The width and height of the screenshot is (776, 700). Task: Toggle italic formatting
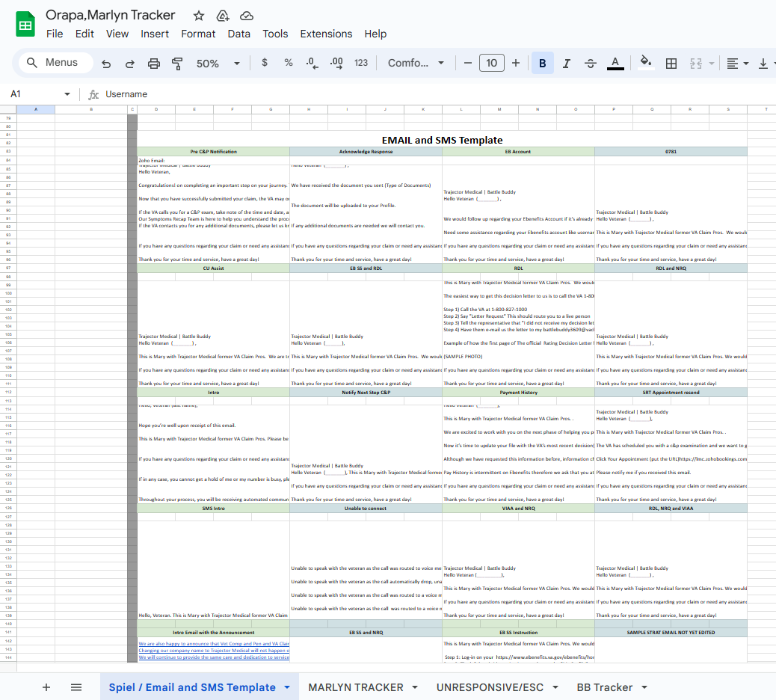pyautogui.click(x=567, y=64)
